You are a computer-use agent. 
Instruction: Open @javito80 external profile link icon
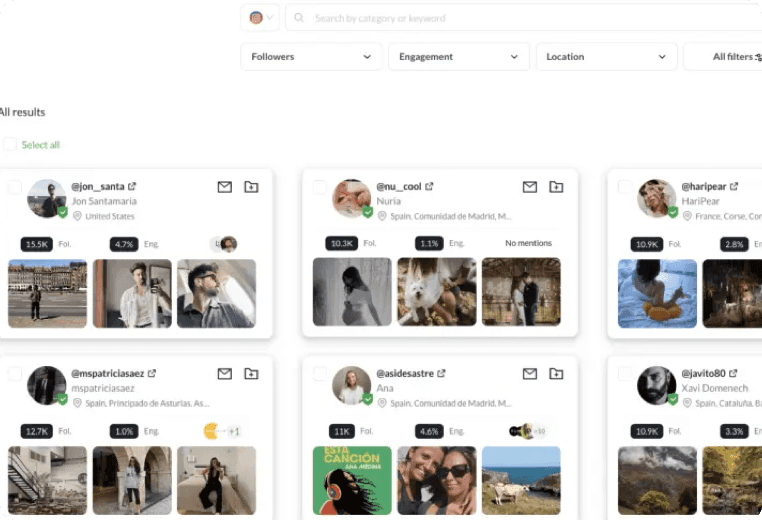(733, 373)
